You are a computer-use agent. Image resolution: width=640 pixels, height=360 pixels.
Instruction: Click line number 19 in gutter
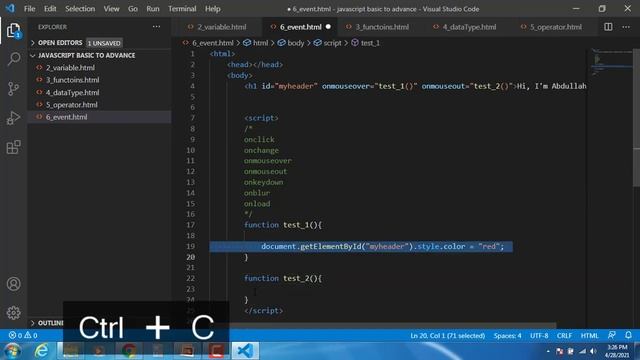pos(190,247)
